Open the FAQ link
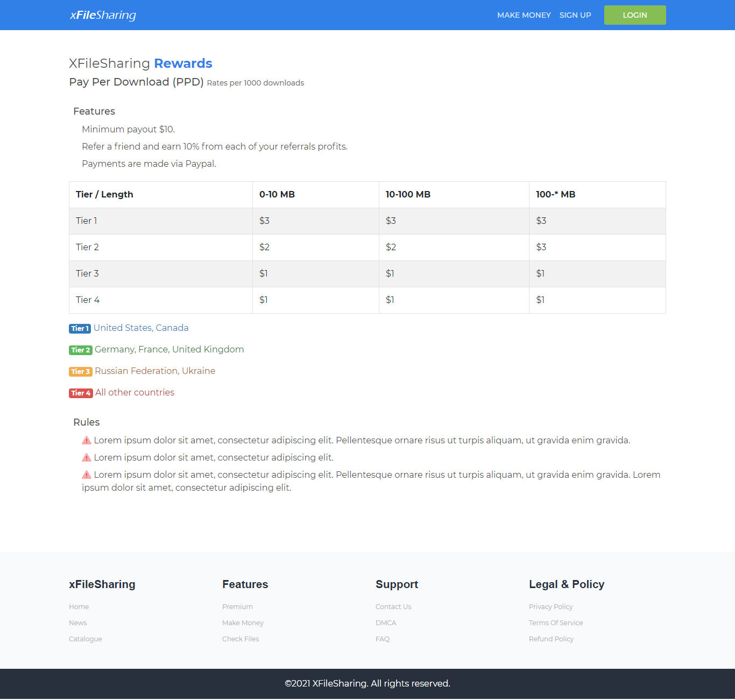 (x=383, y=639)
